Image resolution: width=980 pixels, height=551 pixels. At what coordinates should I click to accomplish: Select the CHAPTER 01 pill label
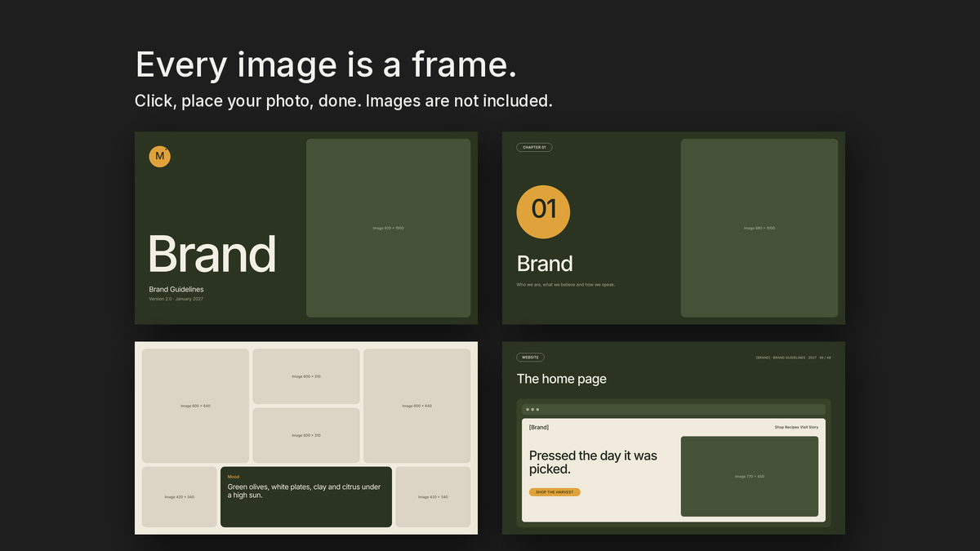click(534, 148)
